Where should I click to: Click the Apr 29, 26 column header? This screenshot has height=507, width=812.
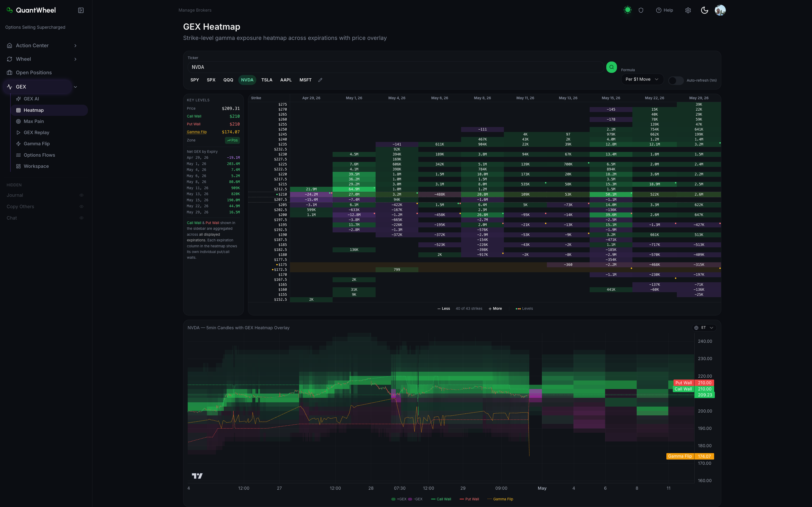click(x=311, y=98)
